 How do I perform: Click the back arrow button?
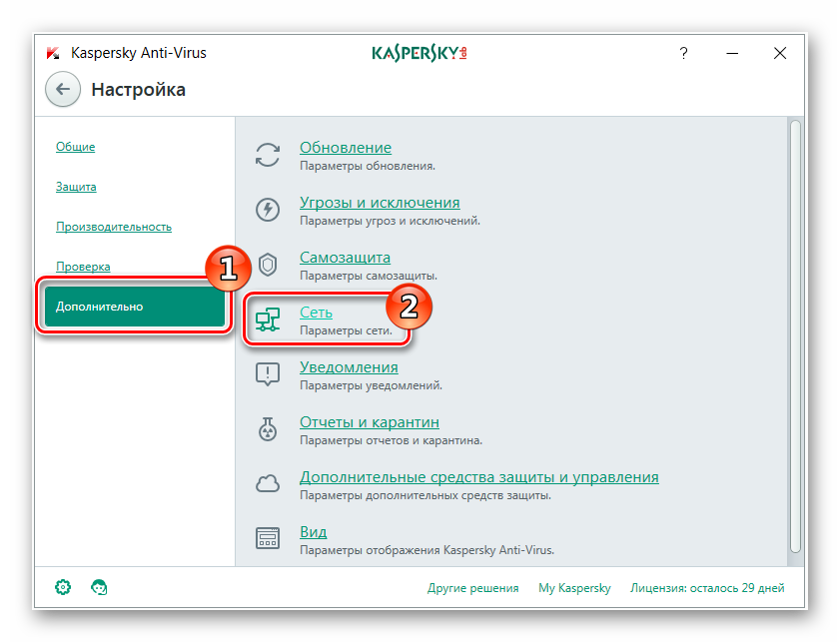tap(63, 90)
